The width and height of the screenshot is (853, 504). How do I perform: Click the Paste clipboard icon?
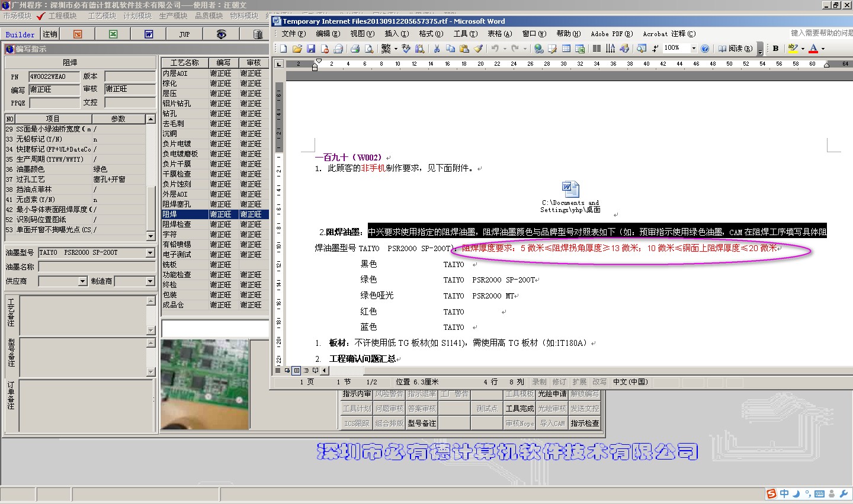(464, 49)
